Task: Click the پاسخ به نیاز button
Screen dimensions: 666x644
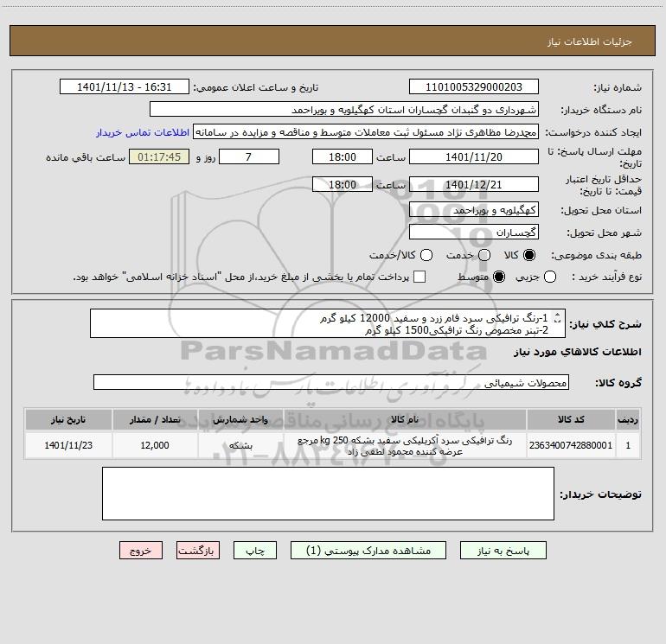Action: pyautogui.click(x=503, y=551)
